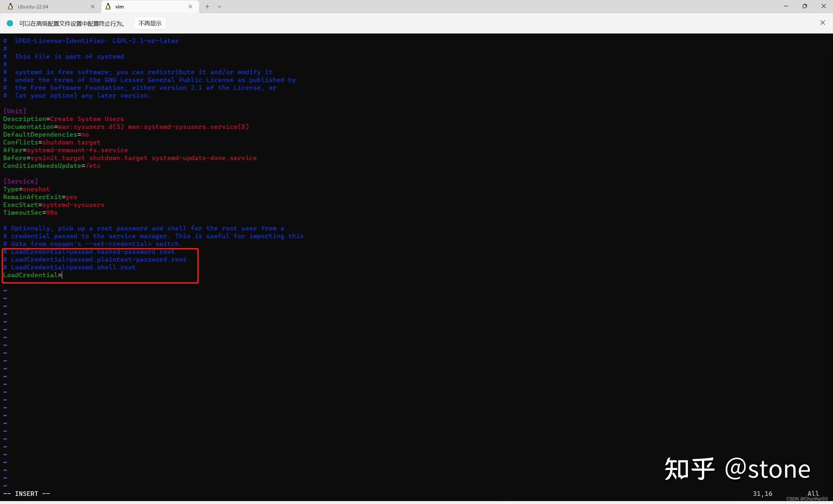Viewport: 833px width, 504px height.
Task: Click the Before=sysinit.target line
Action: pos(130,158)
